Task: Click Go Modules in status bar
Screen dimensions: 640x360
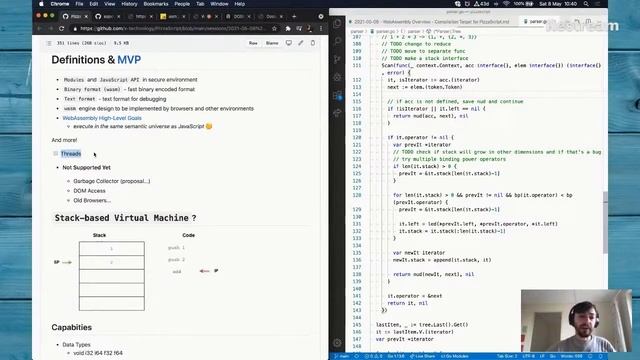Action: pos(454,356)
